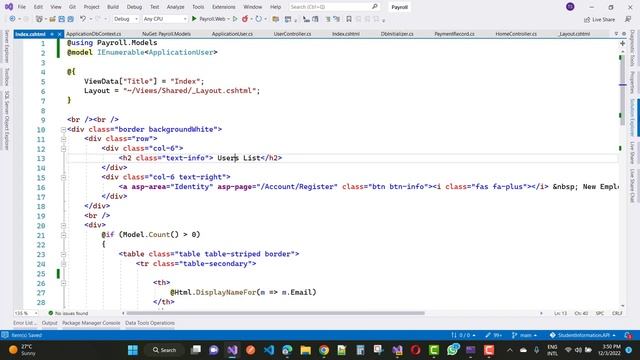Open WhatsApp from the taskbar
640x360 pixels.
click(452, 350)
